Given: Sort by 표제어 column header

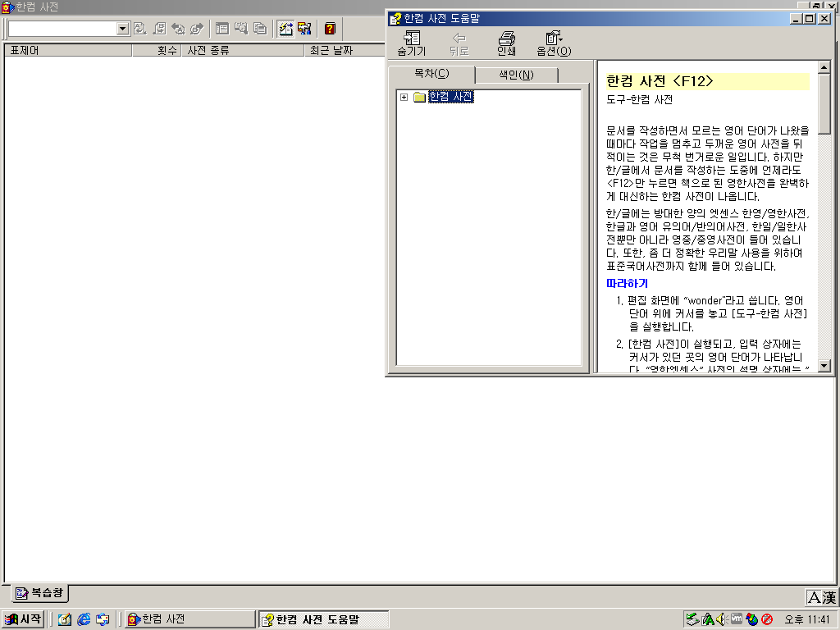Looking at the screenshot, I should tap(68, 50).
